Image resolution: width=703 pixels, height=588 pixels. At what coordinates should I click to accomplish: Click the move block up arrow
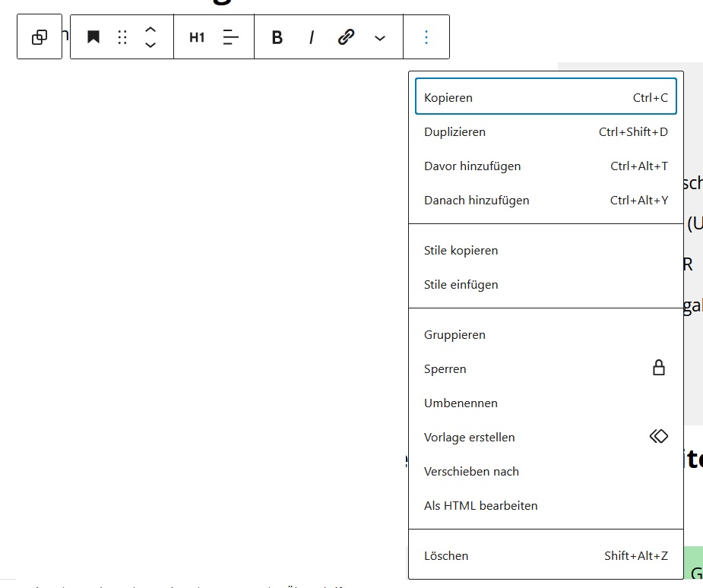[150, 30]
